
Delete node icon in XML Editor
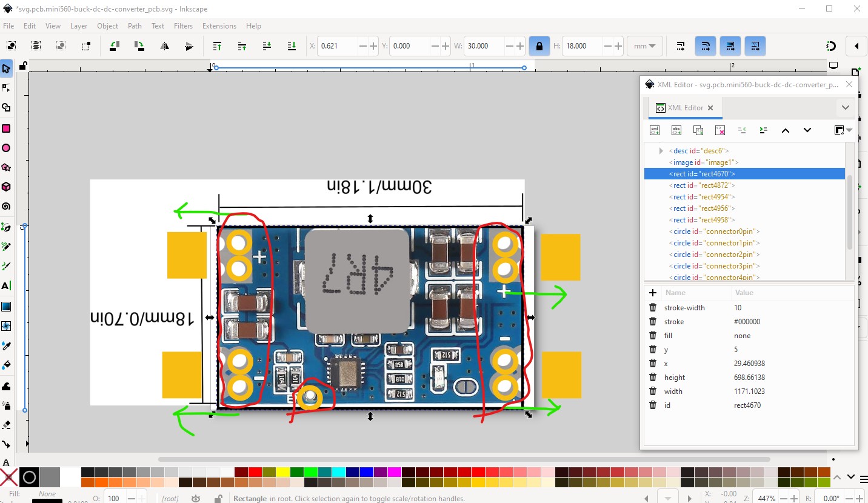(720, 130)
